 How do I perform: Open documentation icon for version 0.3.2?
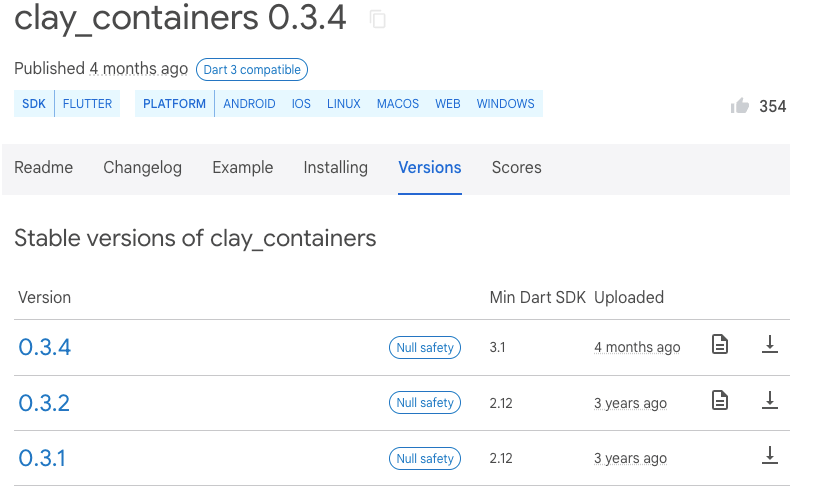click(x=720, y=400)
